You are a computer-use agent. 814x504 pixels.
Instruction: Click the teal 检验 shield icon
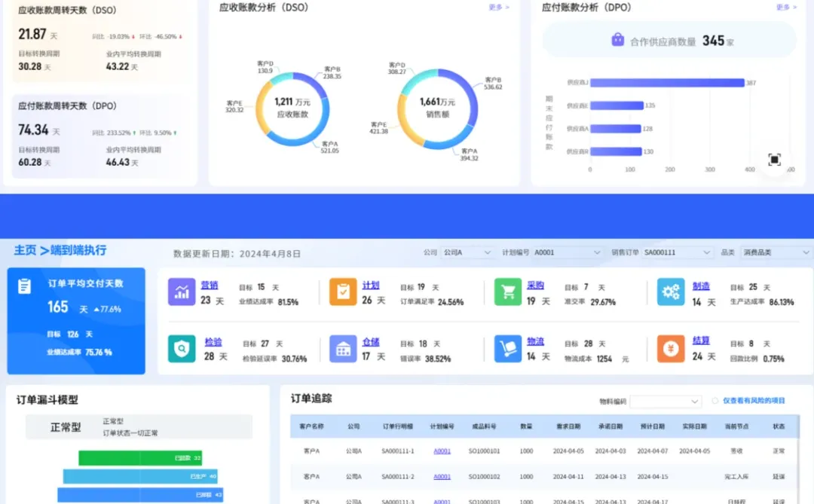(x=181, y=348)
